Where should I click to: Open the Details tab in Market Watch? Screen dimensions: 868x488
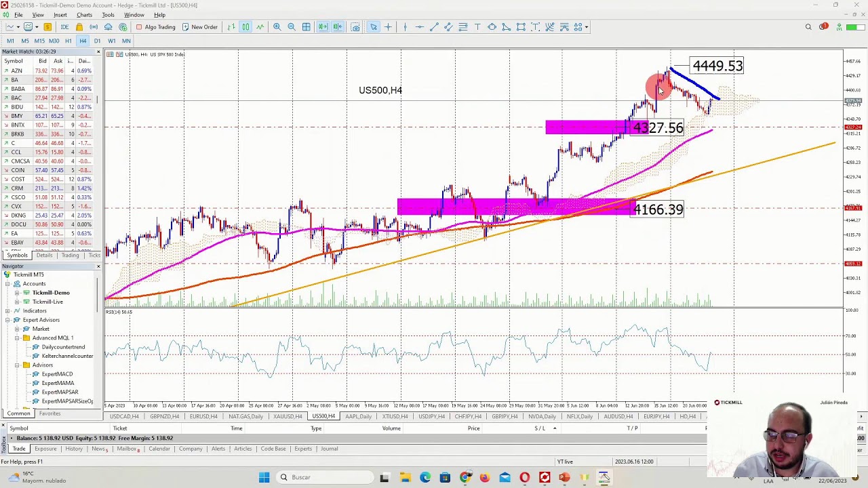coord(44,256)
